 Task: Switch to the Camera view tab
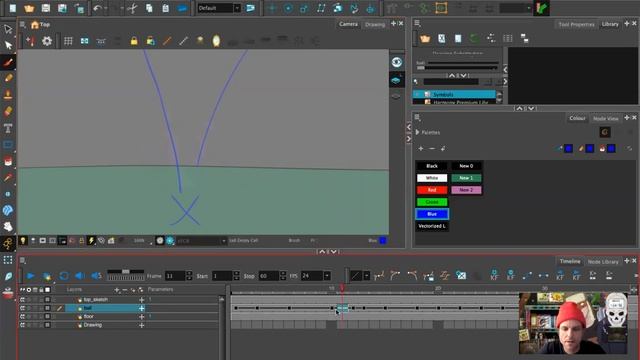point(348,24)
